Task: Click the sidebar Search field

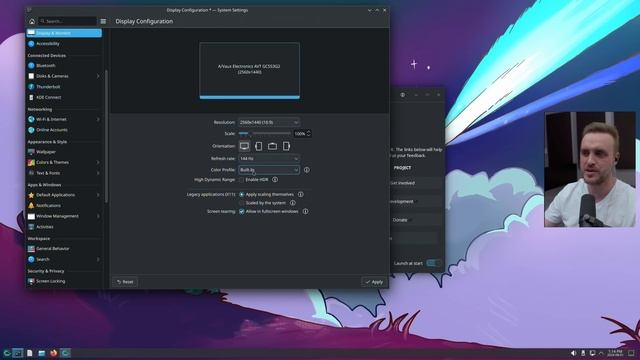Action: click(x=67, y=21)
